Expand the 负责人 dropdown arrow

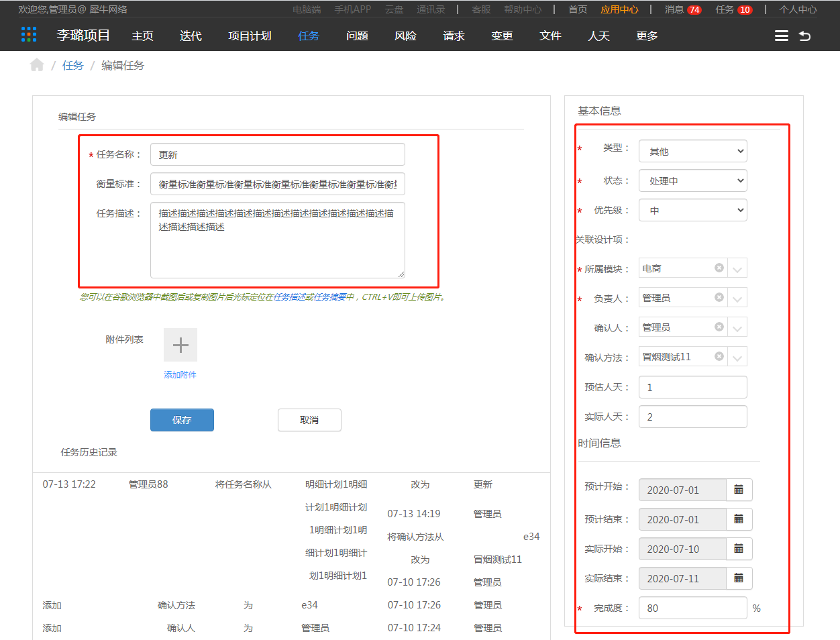click(x=737, y=299)
